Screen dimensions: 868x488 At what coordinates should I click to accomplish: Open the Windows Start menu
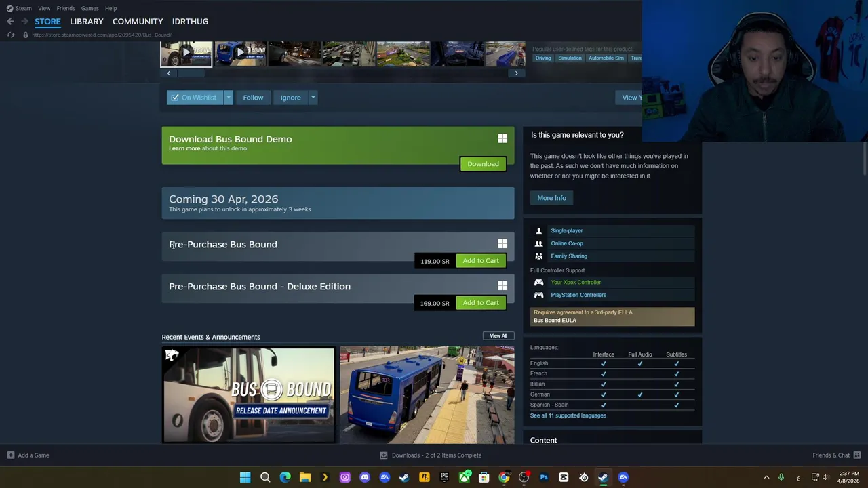245,477
